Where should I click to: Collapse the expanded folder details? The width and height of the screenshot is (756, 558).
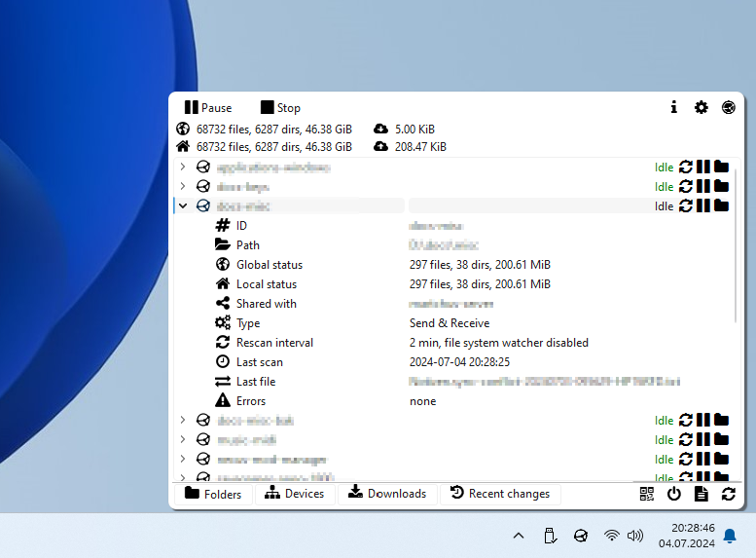(x=182, y=205)
